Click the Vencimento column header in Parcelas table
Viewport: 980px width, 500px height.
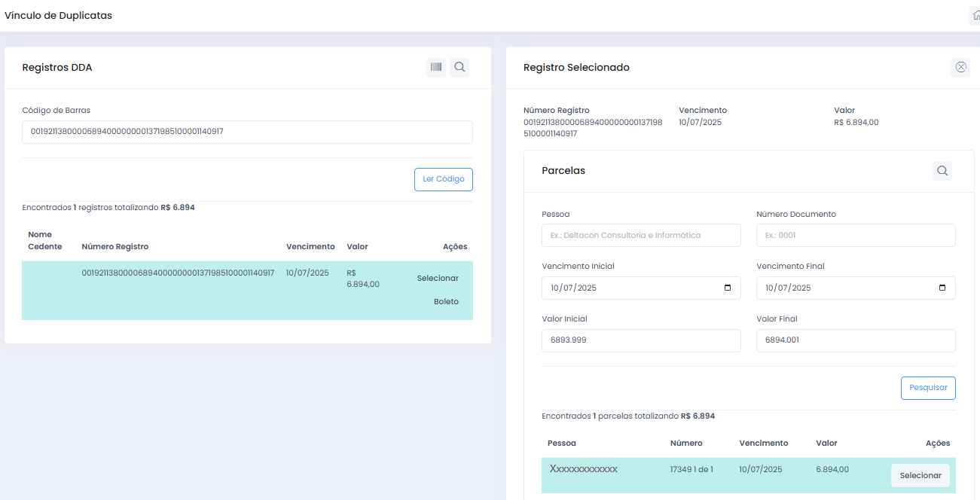click(x=763, y=443)
